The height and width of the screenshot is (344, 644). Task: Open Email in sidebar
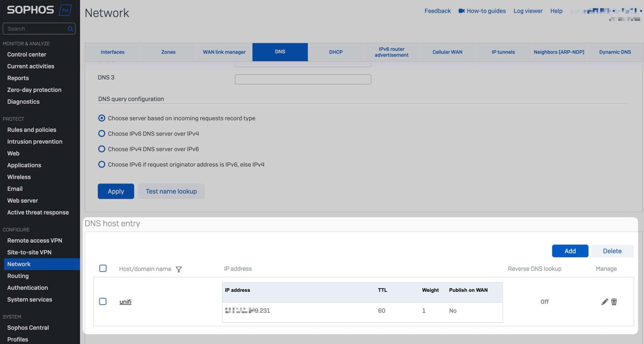[15, 189]
